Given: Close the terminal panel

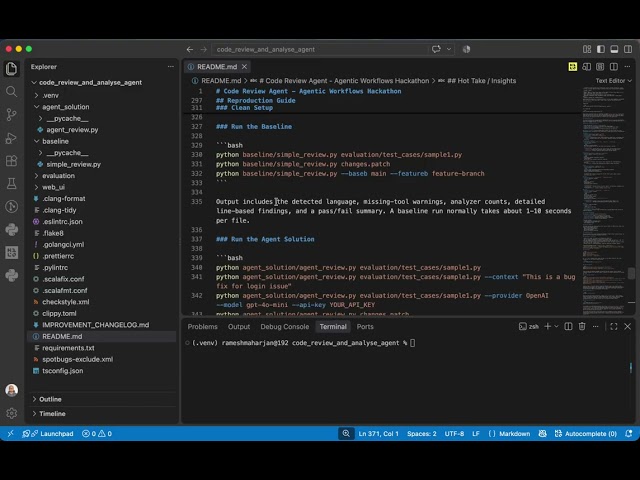Looking at the screenshot, I should click(627, 327).
